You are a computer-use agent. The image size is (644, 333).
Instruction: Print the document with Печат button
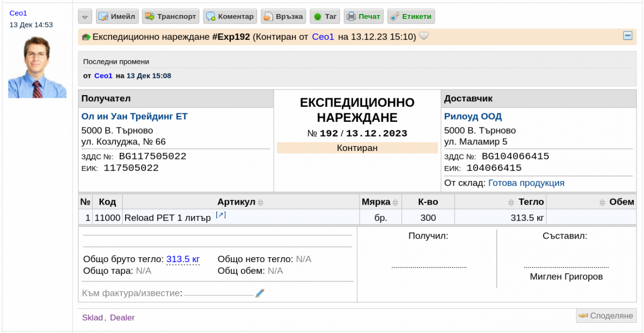coord(364,17)
